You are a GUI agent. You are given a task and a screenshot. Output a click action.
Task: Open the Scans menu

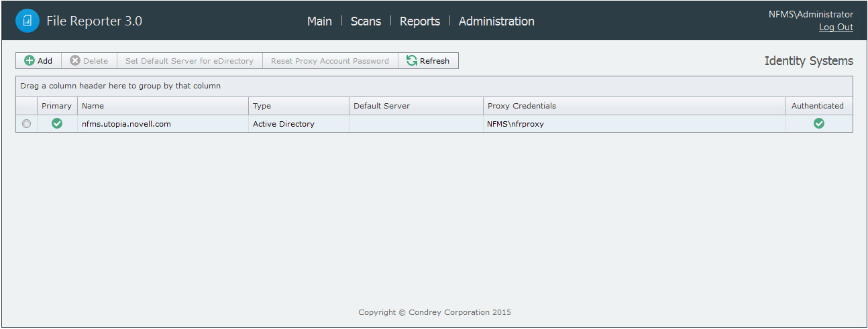(x=366, y=21)
